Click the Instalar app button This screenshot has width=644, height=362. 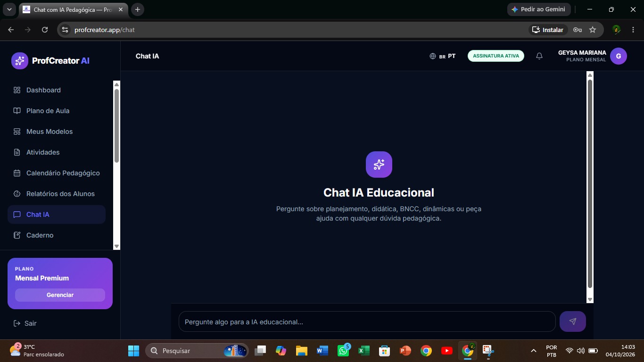pos(548,30)
